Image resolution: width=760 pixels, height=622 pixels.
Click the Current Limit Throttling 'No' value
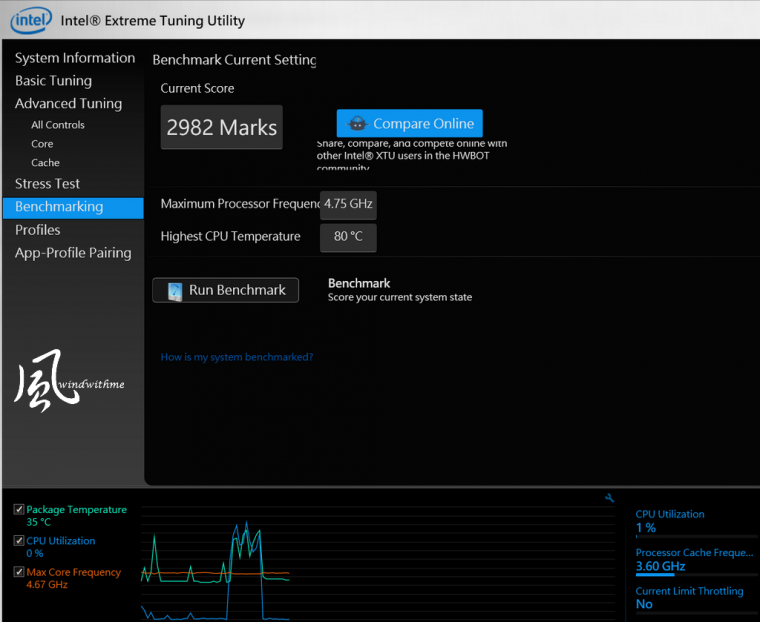tap(644, 604)
